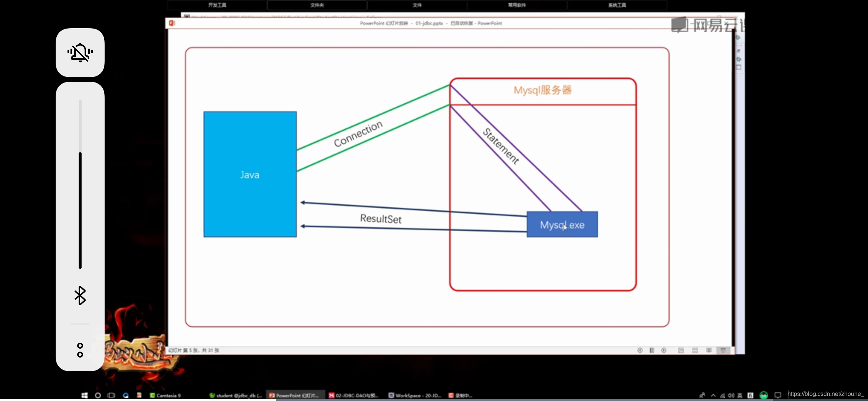Switch to Camtasia 9 on the taskbar

165,395
